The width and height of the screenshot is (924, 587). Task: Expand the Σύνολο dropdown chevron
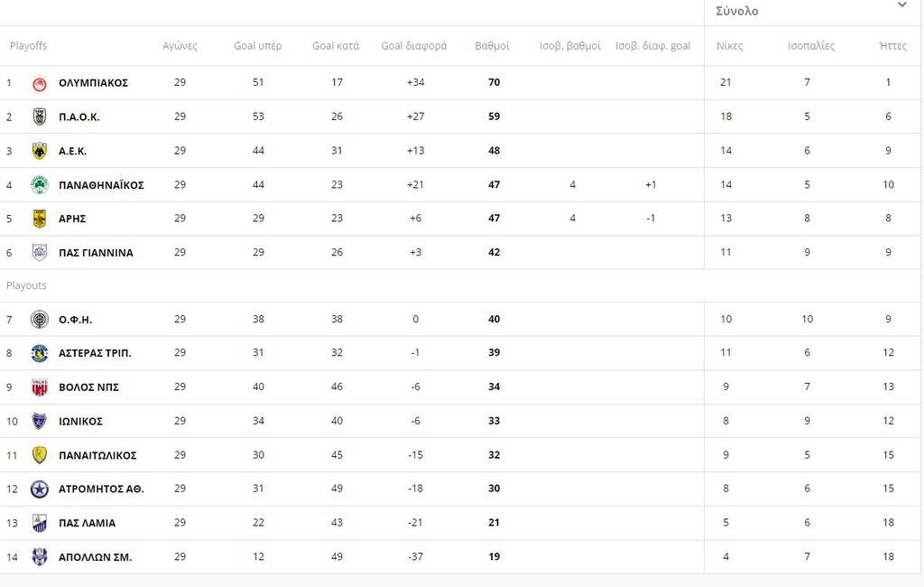click(901, 5)
